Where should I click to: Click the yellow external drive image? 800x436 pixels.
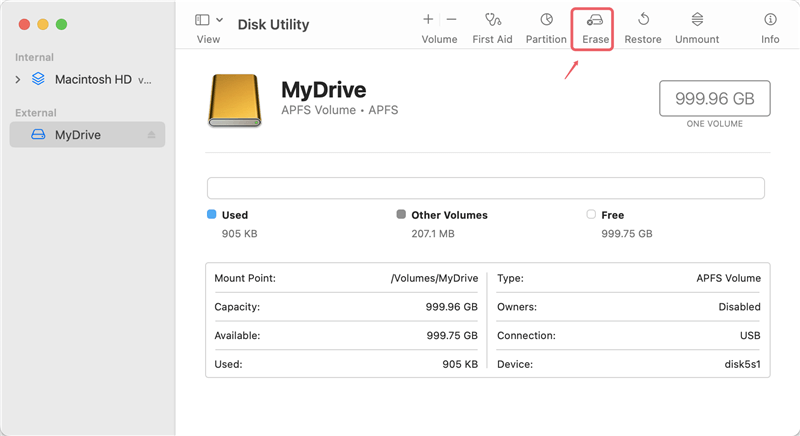pyautogui.click(x=235, y=100)
